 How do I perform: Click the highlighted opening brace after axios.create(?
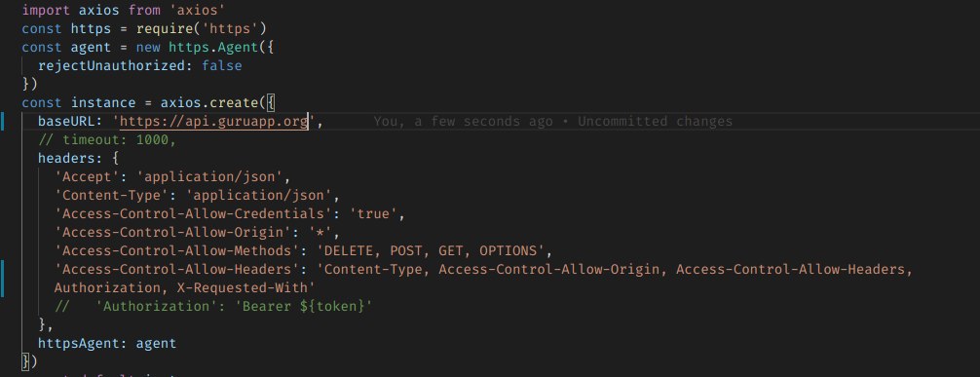pyautogui.click(x=271, y=102)
